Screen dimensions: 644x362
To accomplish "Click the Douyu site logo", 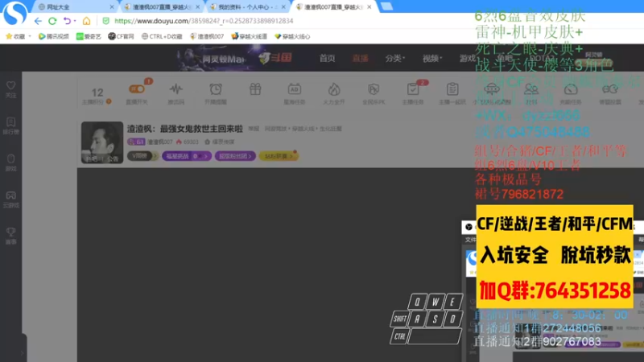I will [275, 58].
